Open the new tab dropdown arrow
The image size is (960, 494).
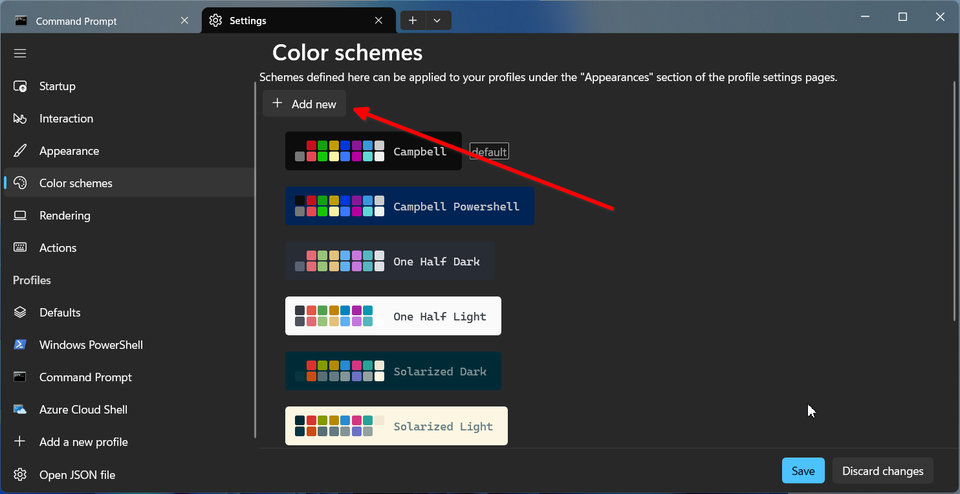[x=437, y=20]
